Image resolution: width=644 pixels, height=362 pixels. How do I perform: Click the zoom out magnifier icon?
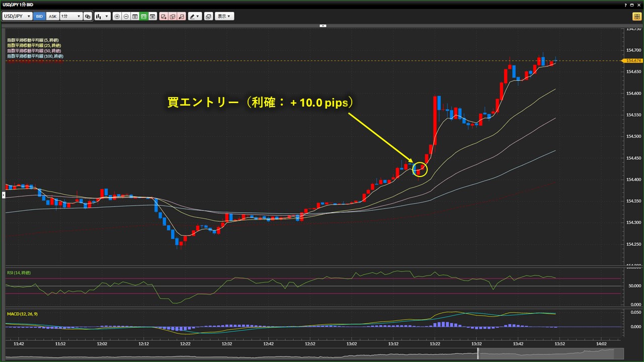[x=126, y=16]
